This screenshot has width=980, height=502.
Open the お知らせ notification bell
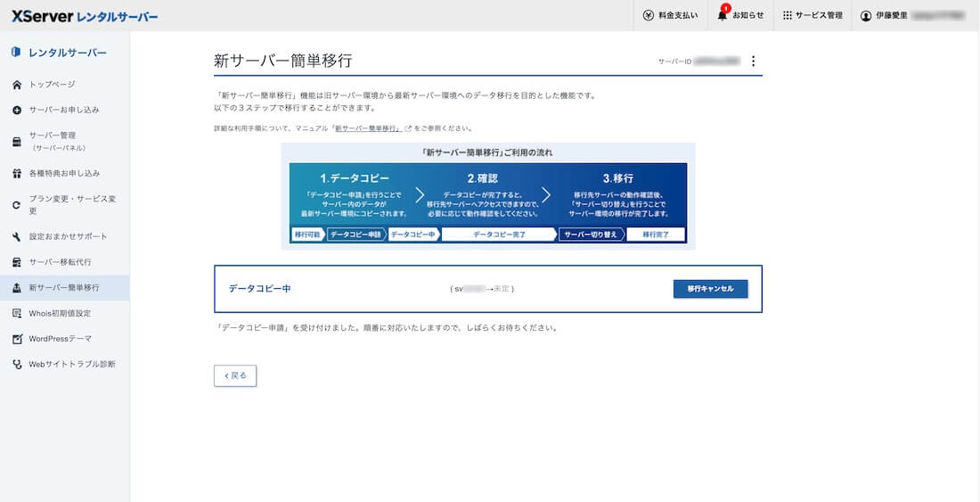coord(723,15)
